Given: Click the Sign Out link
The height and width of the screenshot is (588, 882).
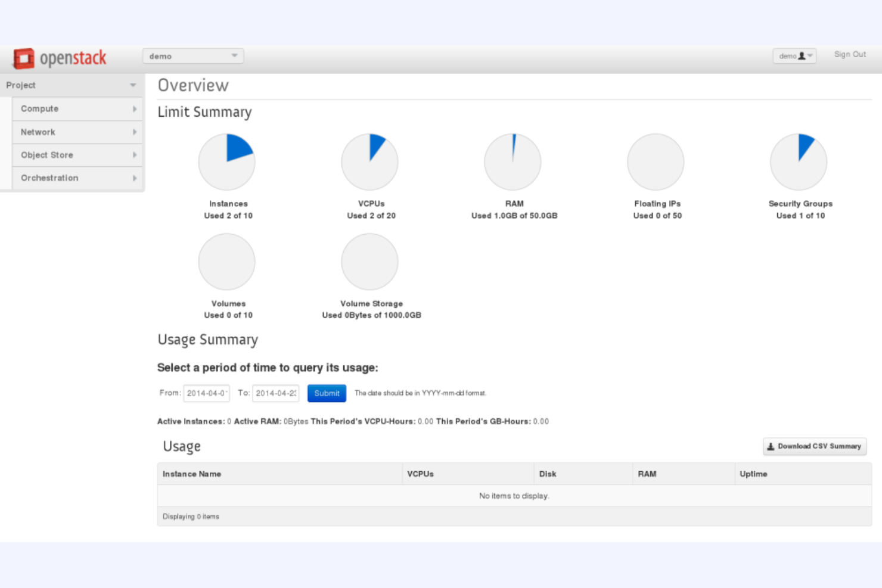Looking at the screenshot, I should [x=849, y=54].
